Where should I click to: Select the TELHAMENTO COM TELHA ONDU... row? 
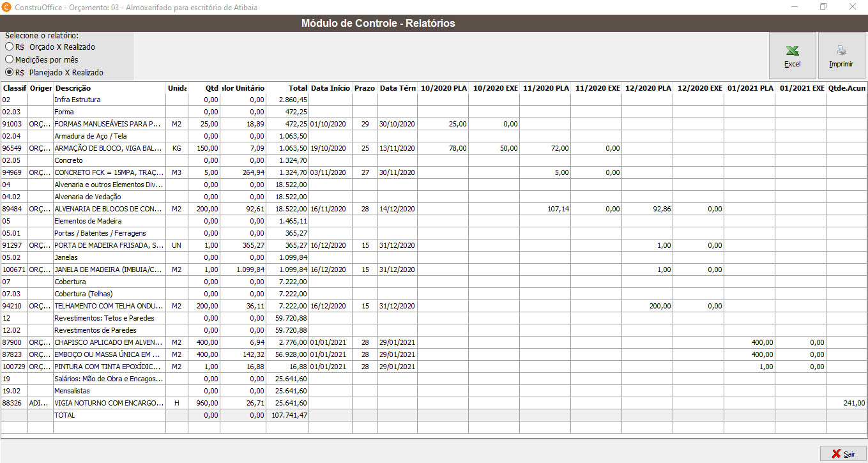[434, 306]
